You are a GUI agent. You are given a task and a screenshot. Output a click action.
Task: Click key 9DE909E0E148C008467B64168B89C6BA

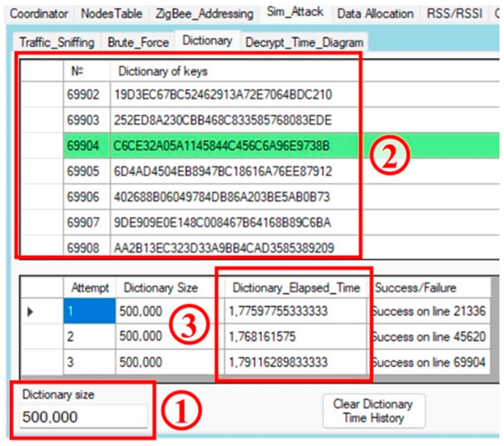click(222, 222)
